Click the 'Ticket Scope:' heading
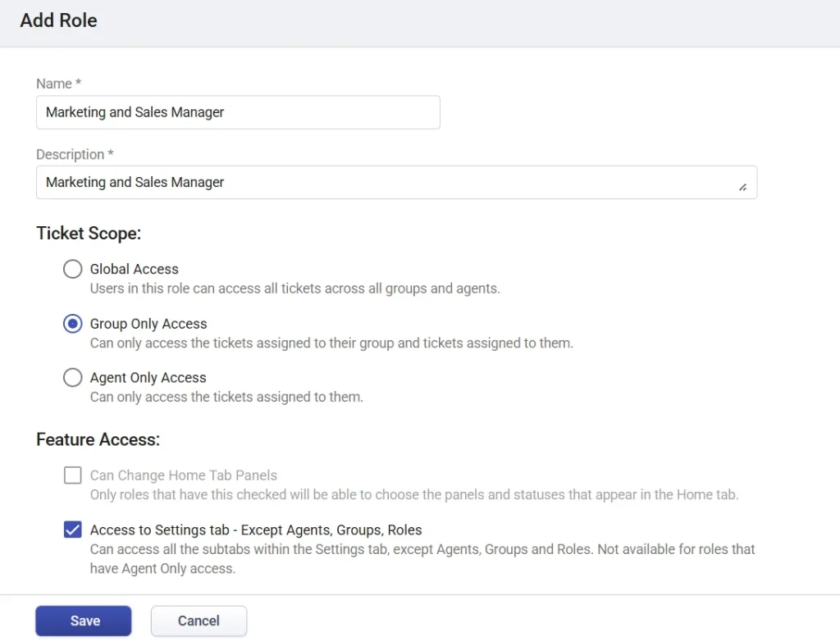The width and height of the screenshot is (840, 641). [89, 233]
